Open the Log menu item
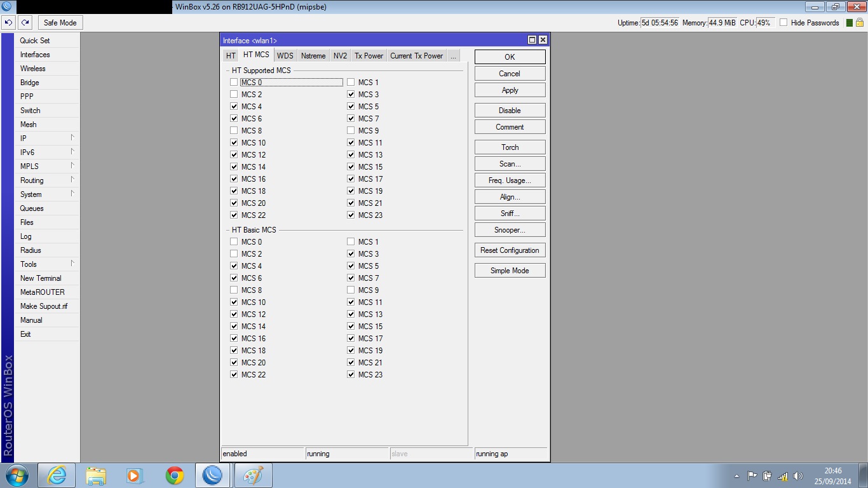This screenshot has width=868, height=488. 48,236
